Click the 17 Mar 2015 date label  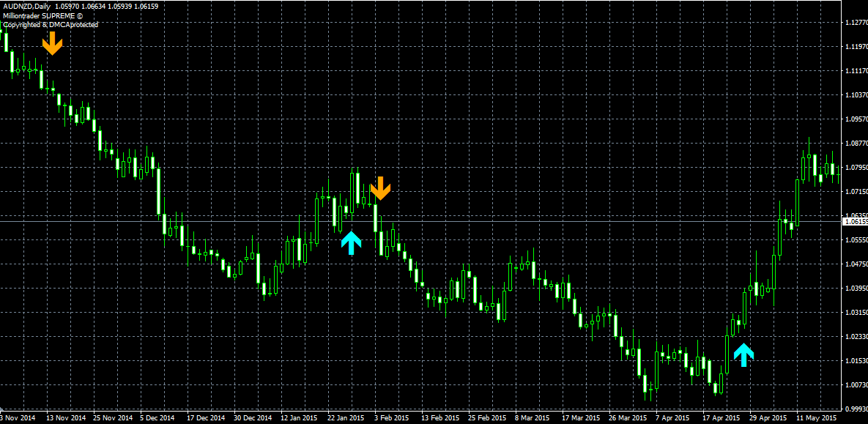pyautogui.click(x=582, y=418)
